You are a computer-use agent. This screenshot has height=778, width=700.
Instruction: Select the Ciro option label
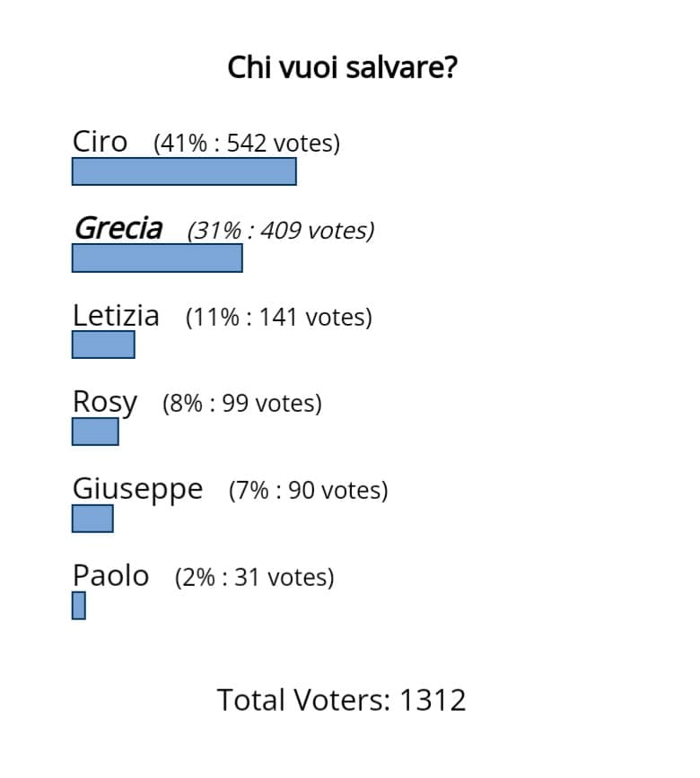coord(100,142)
